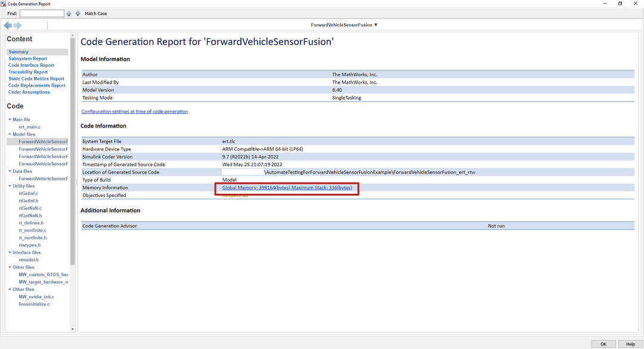Open the ert_main.c source file
The width and height of the screenshot is (644, 349).
(30, 127)
